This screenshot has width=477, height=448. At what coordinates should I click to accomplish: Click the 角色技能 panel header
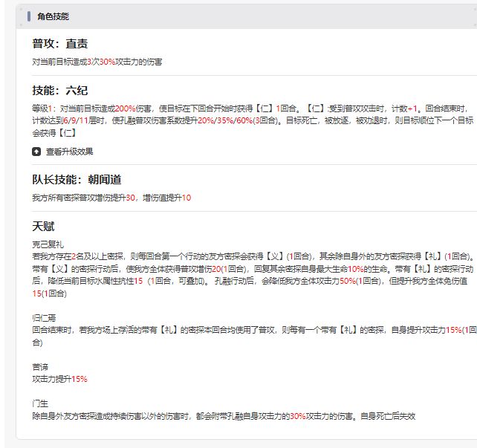point(247,16)
